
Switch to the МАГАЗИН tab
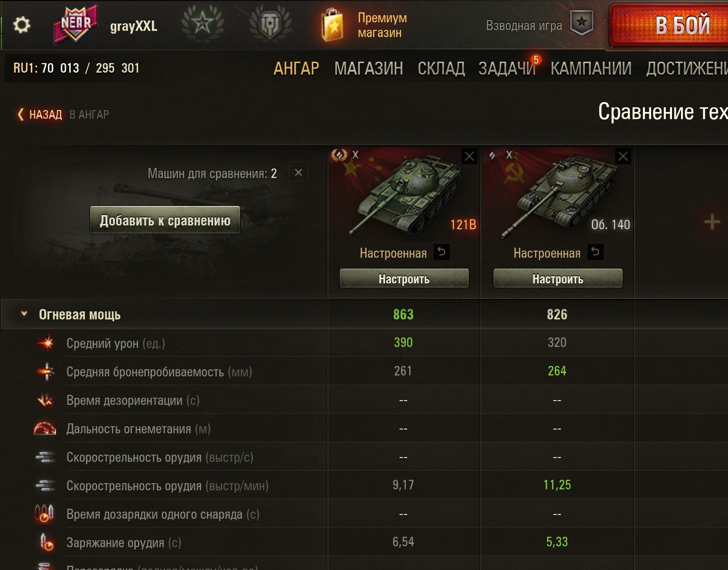point(369,69)
